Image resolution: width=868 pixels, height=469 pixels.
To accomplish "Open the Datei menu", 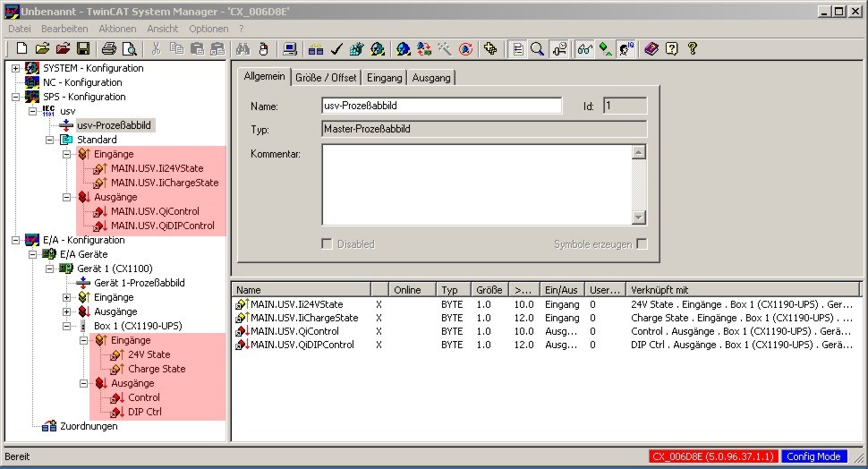I will point(20,29).
